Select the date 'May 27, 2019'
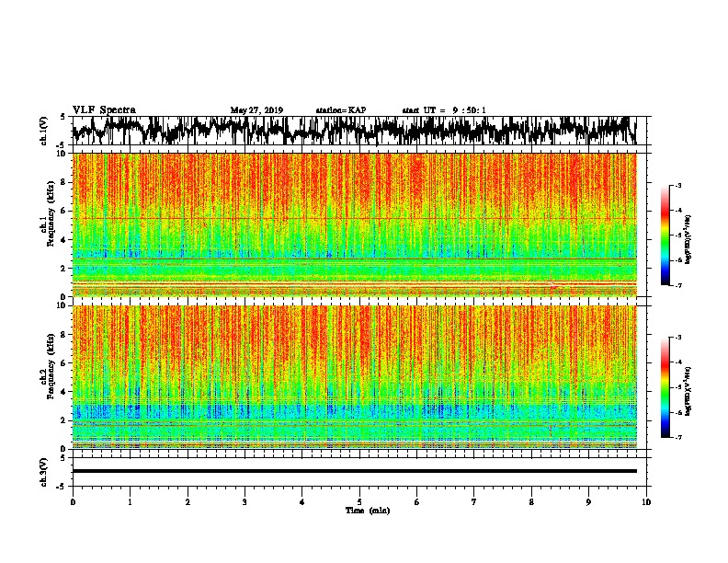This screenshot has height=563, width=728. pos(256,110)
